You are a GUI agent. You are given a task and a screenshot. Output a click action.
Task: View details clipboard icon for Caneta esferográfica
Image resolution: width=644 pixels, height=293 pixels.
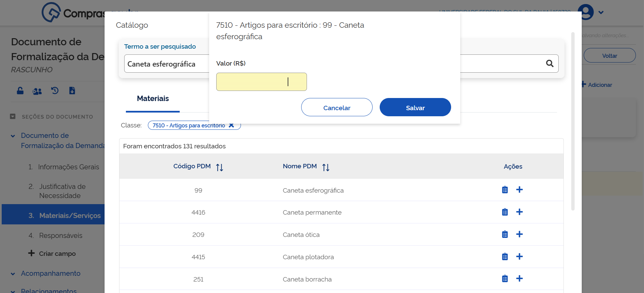pos(505,190)
